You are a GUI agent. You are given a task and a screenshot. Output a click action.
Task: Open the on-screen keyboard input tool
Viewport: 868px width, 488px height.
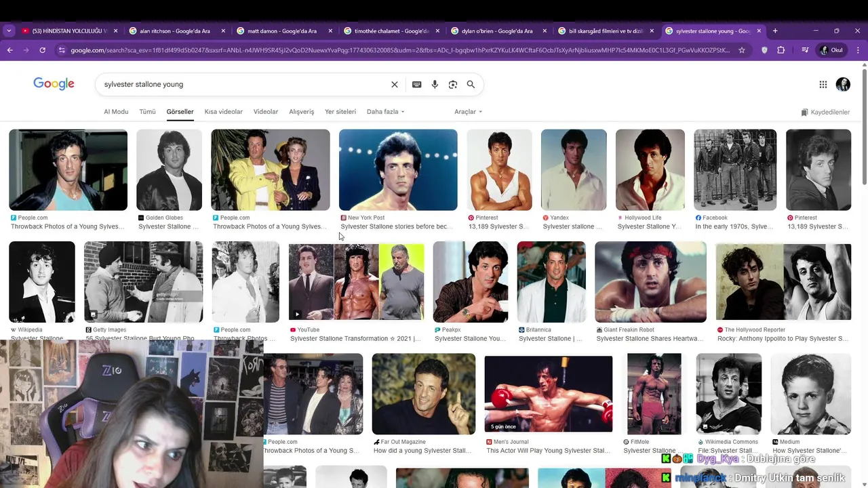pyautogui.click(x=416, y=85)
